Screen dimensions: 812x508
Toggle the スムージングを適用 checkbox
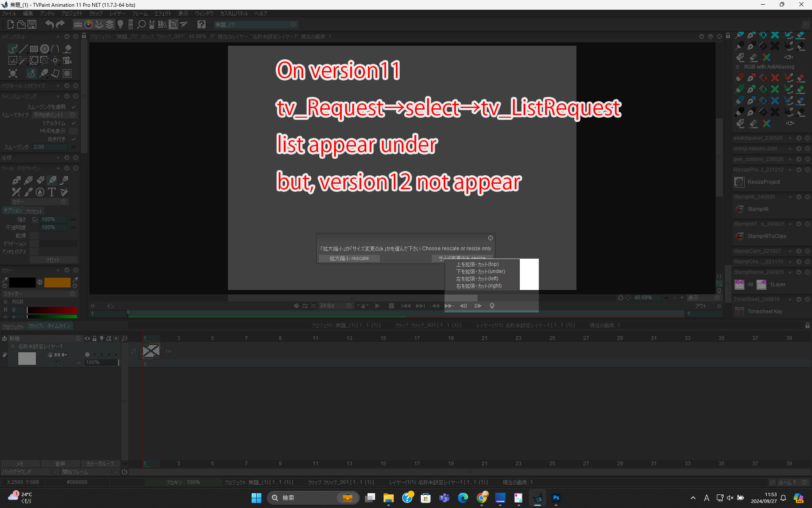coord(74,107)
